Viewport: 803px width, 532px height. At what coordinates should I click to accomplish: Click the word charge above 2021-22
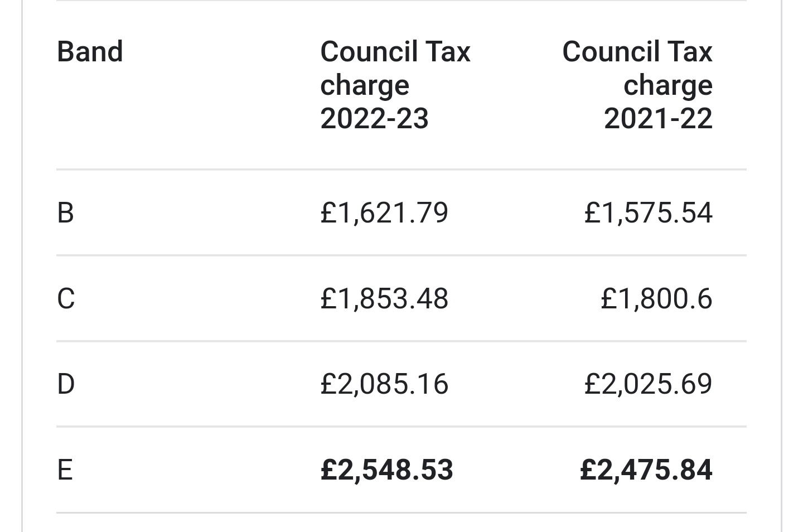668,86
